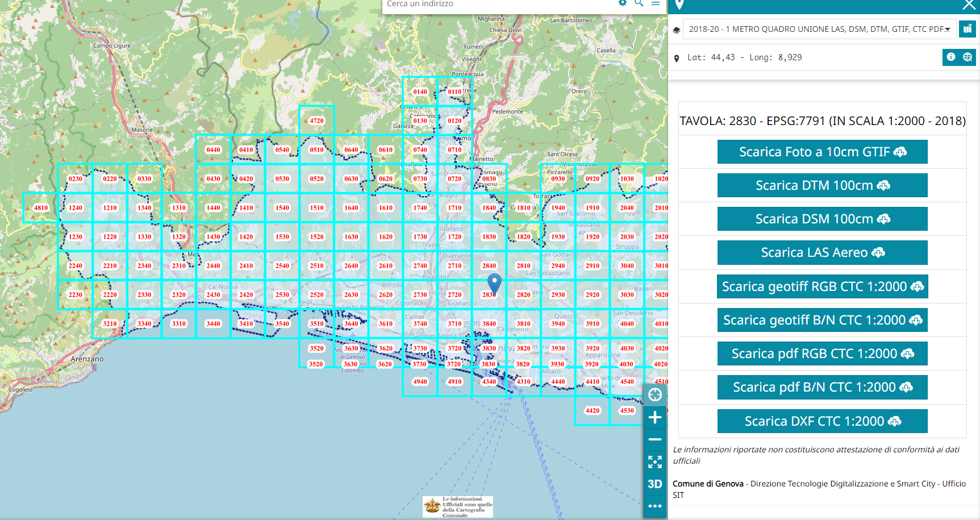This screenshot has width=980, height=520.
Task: Click the zoom to full extent icon
Action: coord(655,462)
